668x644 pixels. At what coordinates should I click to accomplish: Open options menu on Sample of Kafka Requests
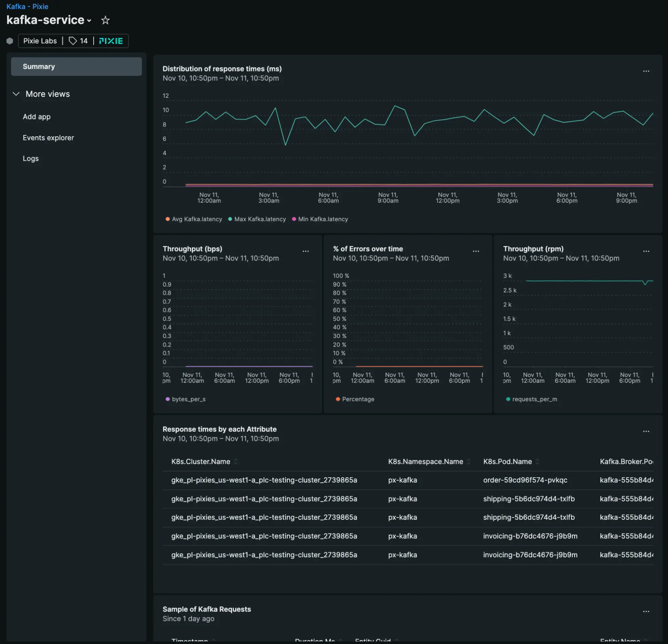[x=646, y=611]
